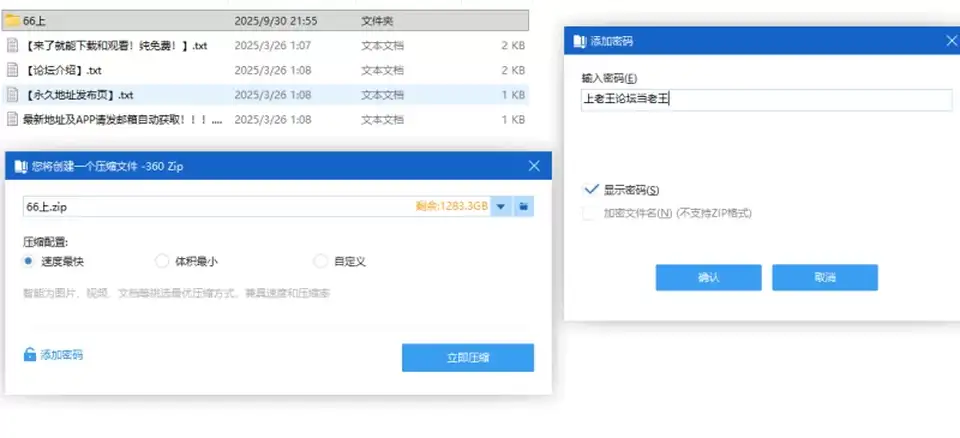Click the 【论坛介绍】.txt file icon
This screenshot has height=438, width=960.
[12, 70]
